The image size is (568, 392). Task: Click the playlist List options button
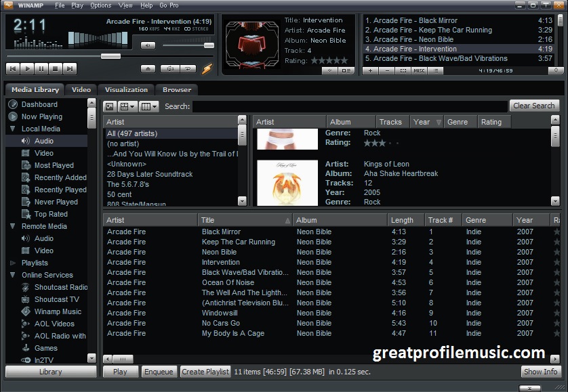436,70
